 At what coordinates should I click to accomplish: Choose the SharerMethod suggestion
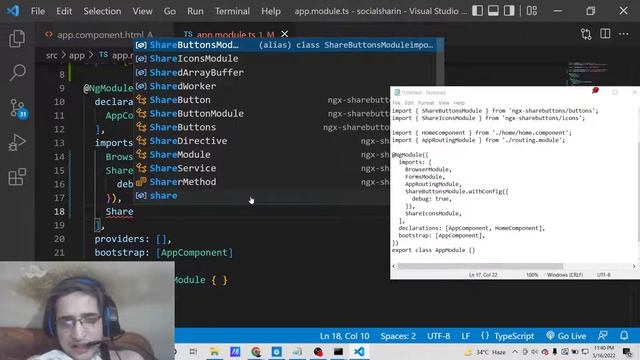[262, 182]
